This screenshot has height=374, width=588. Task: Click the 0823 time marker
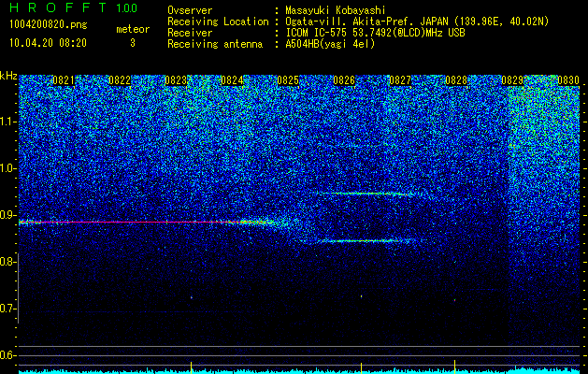pyautogui.click(x=176, y=80)
